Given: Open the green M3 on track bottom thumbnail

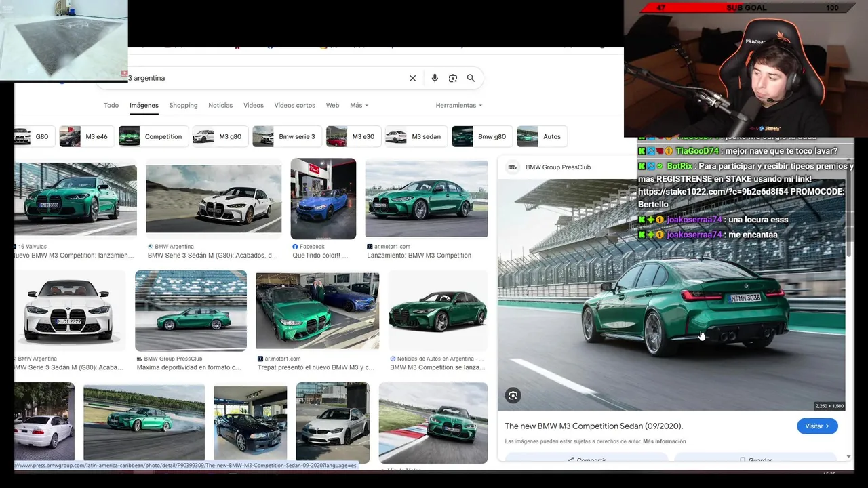Looking at the screenshot, I should tap(433, 423).
